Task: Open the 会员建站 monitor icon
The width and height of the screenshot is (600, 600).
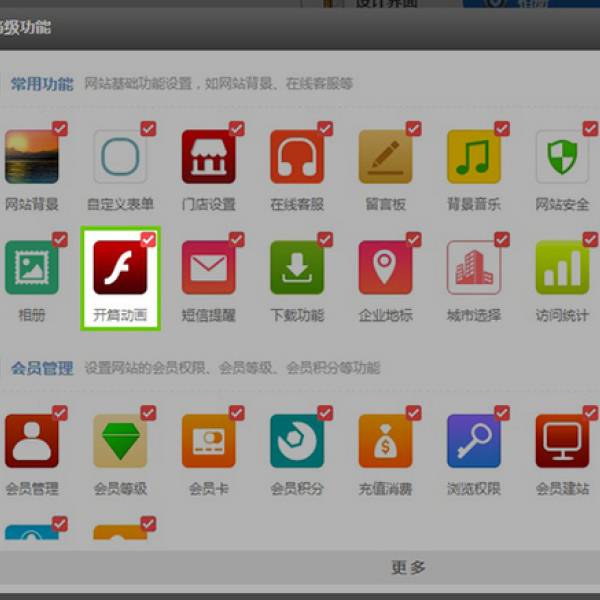Action: coord(562,441)
